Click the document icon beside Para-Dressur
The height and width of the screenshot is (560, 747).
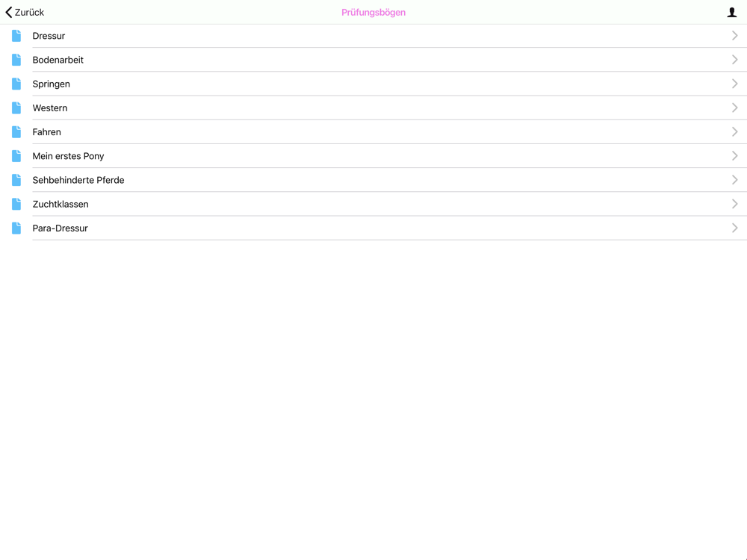[x=16, y=228]
